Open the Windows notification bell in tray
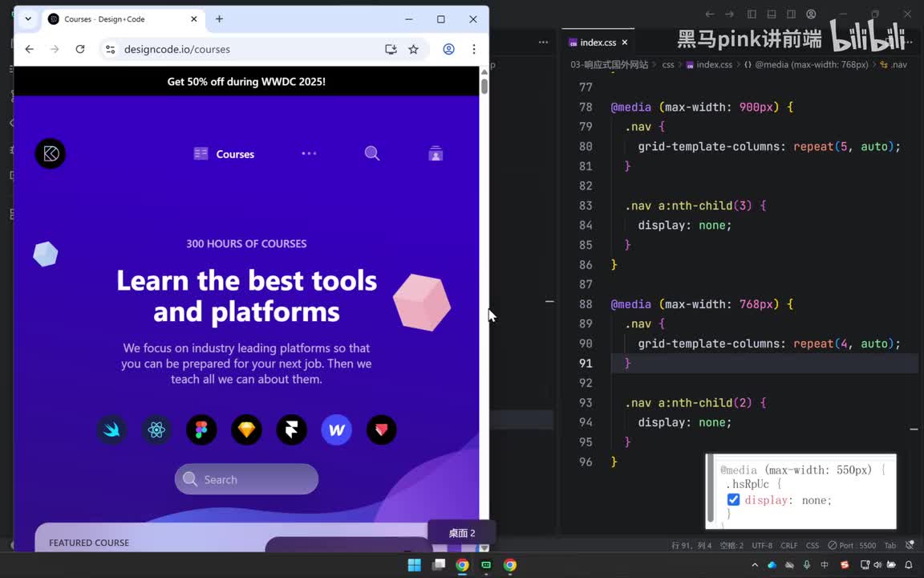The image size is (924, 578). (909, 565)
